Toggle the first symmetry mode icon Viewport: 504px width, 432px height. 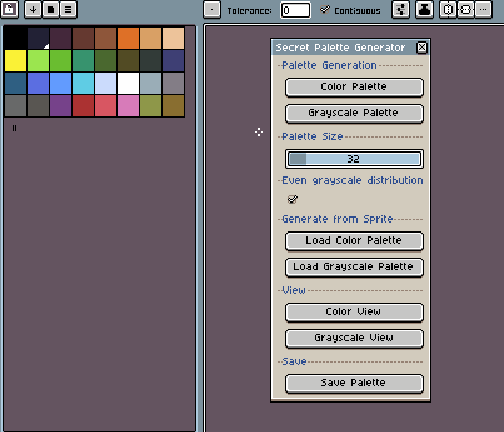(448, 9)
